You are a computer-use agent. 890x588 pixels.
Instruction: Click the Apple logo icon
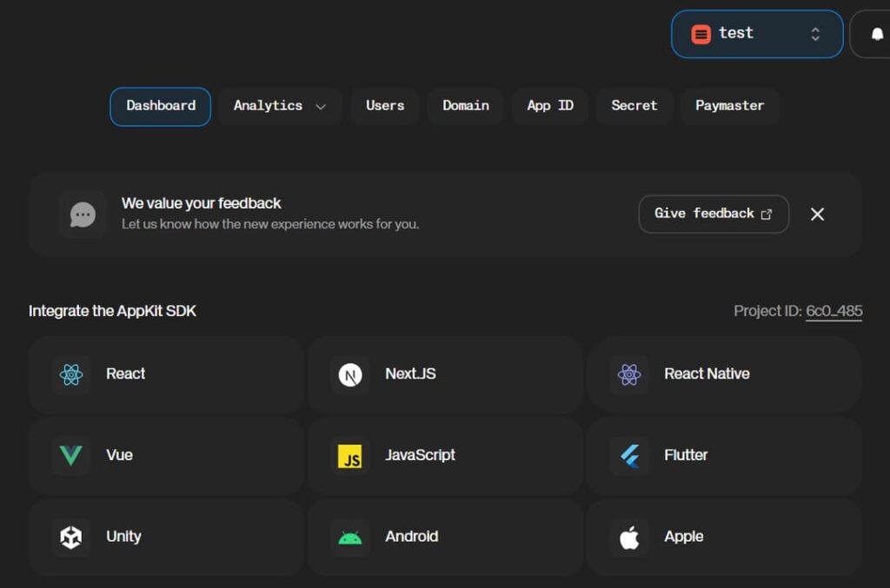coord(629,537)
